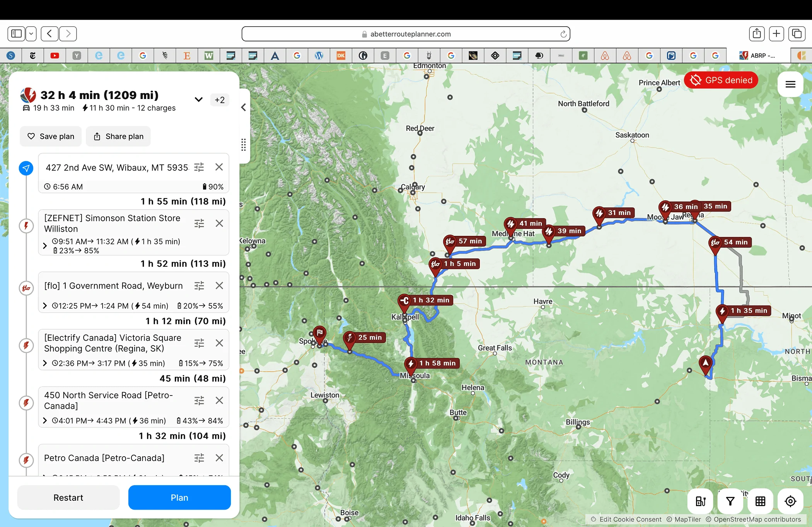Open settings for 450 North Service Road stop
Image resolution: width=812 pixels, height=527 pixels.
coord(199,401)
